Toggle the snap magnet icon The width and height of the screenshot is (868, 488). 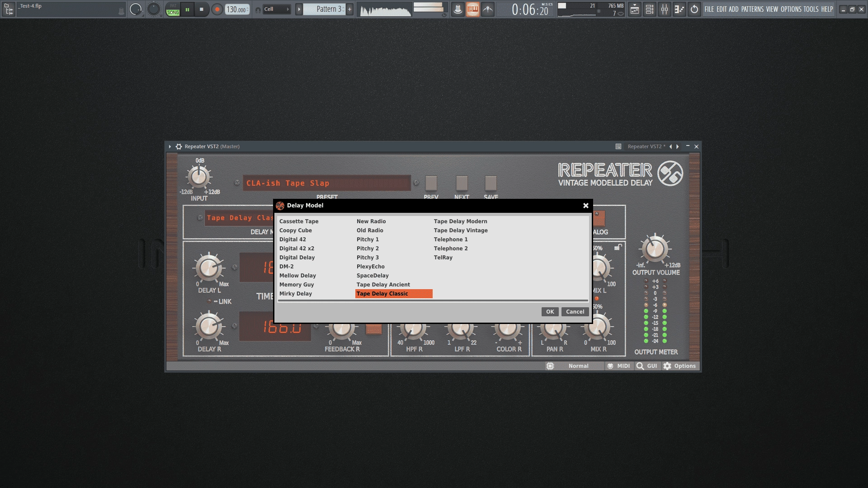(x=258, y=9)
